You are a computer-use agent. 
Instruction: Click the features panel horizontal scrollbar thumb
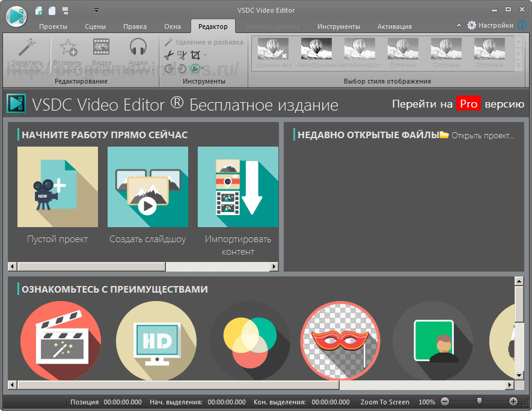[x=179, y=385]
